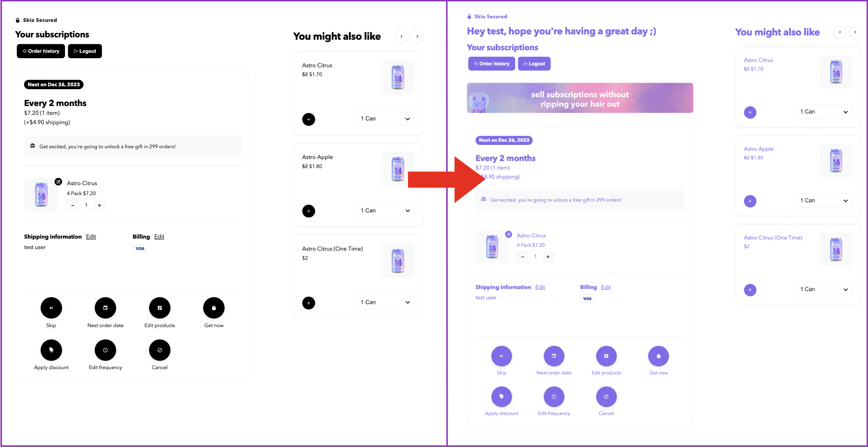Click the black Get now bag icon
The height and width of the screenshot is (447, 868).
coord(214,308)
